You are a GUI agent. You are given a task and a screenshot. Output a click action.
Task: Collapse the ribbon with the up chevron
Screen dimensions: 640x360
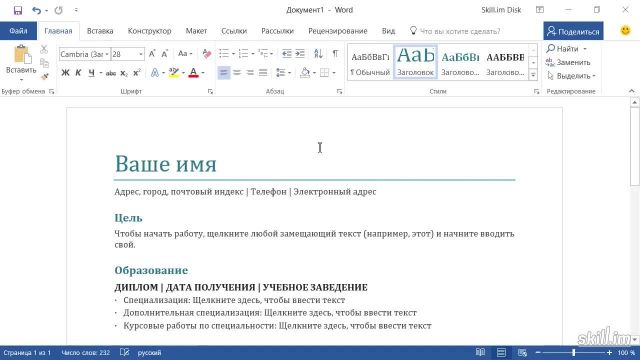(x=631, y=91)
